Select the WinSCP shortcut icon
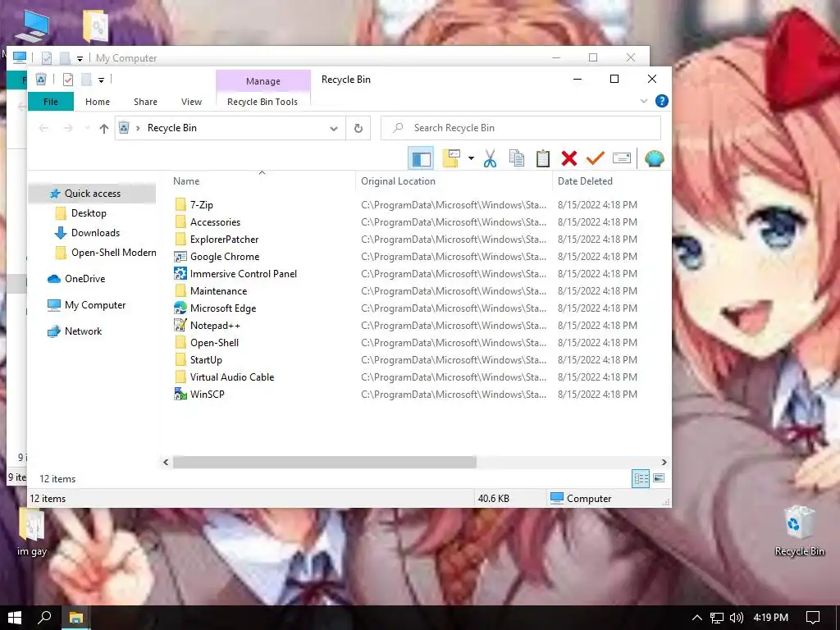This screenshot has height=630, width=840. click(x=180, y=395)
